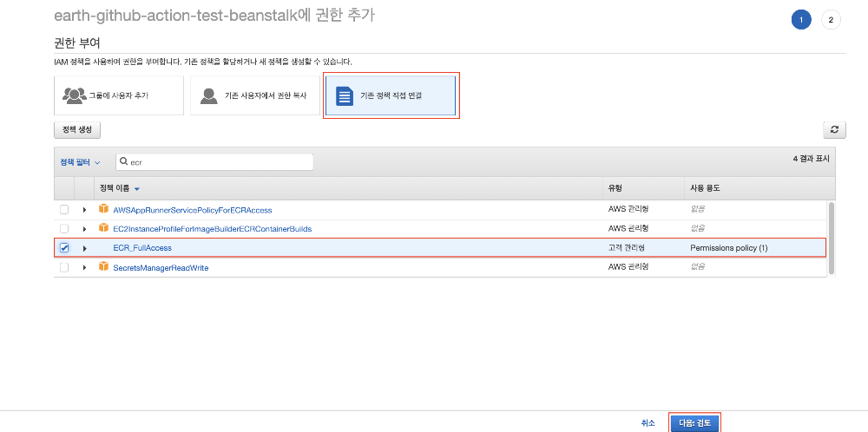Open the SecretsManagerReadWrite policy link
The image size is (868, 432).
161,268
